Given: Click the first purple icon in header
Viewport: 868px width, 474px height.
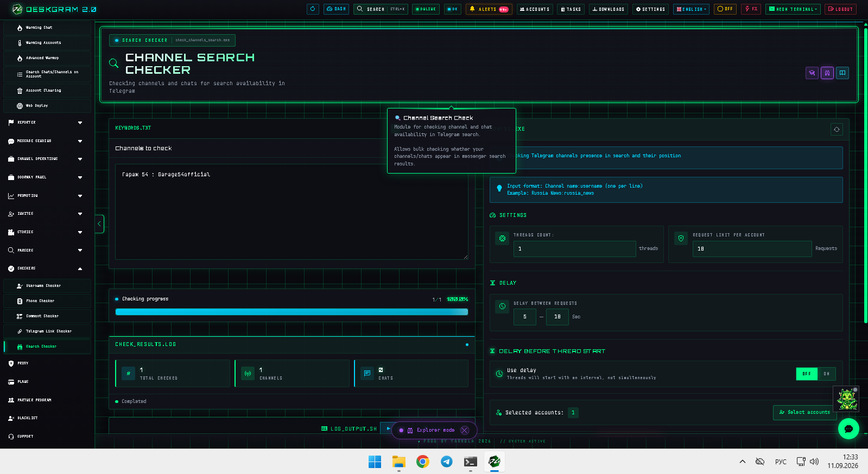Looking at the screenshot, I should pyautogui.click(x=812, y=73).
